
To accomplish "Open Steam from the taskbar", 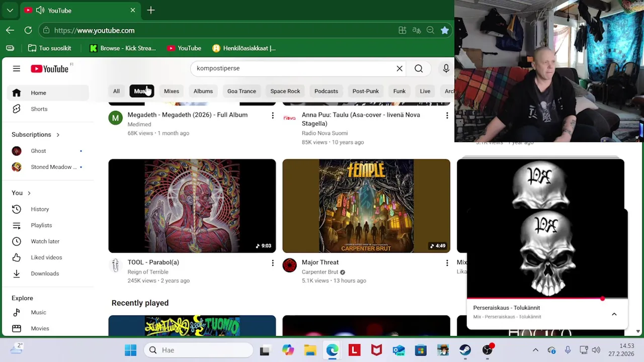I will (x=465, y=350).
